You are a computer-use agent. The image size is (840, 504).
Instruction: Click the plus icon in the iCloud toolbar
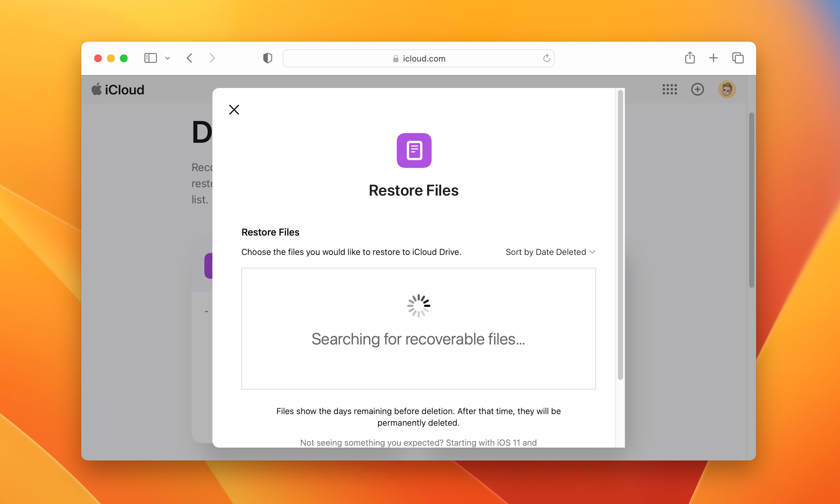(x=697, y=89)
